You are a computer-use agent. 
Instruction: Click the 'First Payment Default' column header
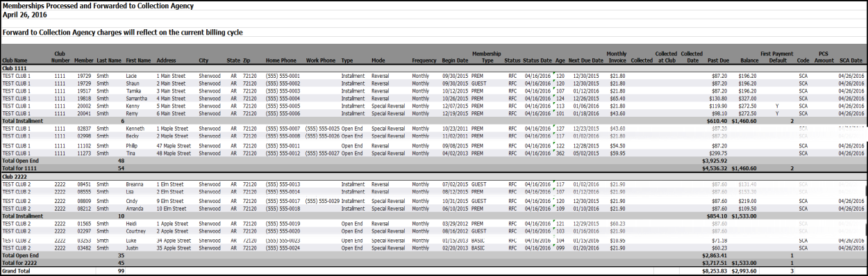pos(776,57)
